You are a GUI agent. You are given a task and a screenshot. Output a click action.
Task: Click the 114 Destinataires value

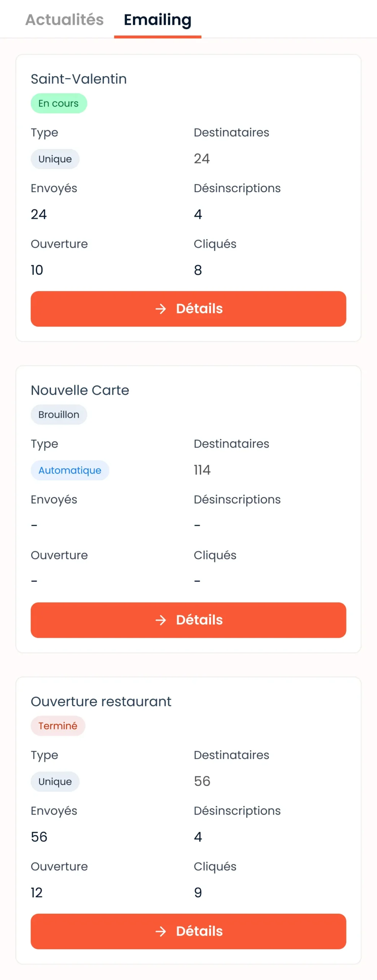coord(202,470)
